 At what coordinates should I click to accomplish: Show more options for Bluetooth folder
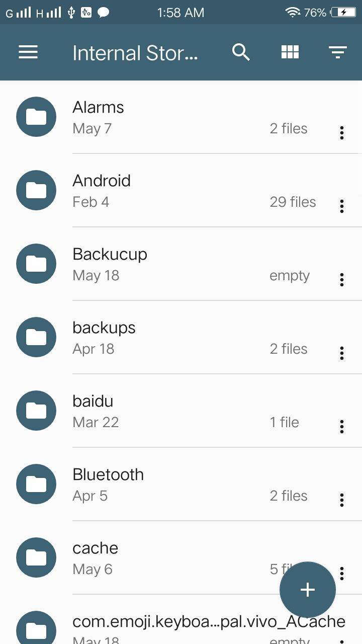point(342,500)
